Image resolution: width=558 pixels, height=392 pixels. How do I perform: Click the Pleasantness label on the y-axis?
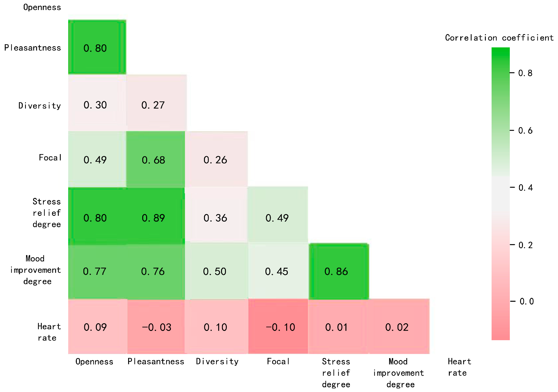[33, 48]
